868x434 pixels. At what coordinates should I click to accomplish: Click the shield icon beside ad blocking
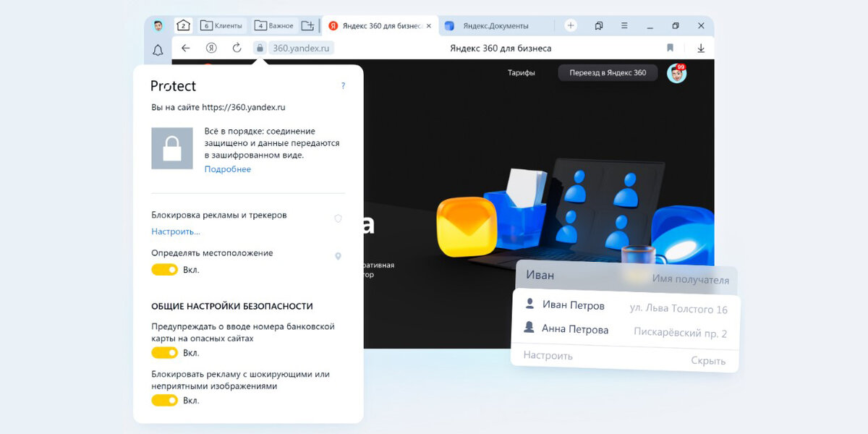[338, 218]
